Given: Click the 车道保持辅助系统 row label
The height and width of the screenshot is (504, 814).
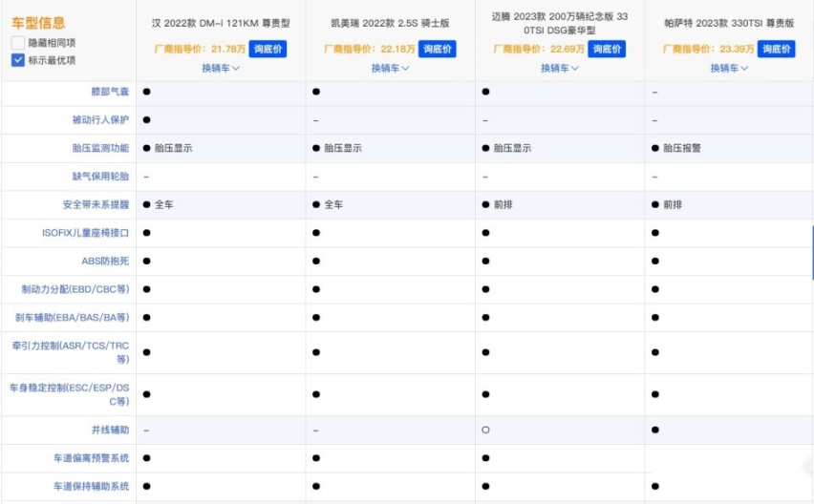Looking at the screenshot, I should pos(92,487).
